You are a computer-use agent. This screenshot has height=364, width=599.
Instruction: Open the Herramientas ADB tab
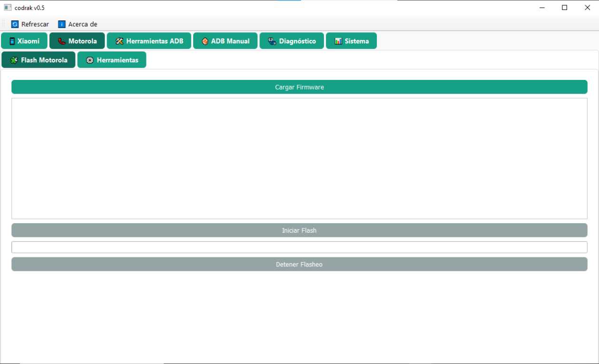(149, 40)
